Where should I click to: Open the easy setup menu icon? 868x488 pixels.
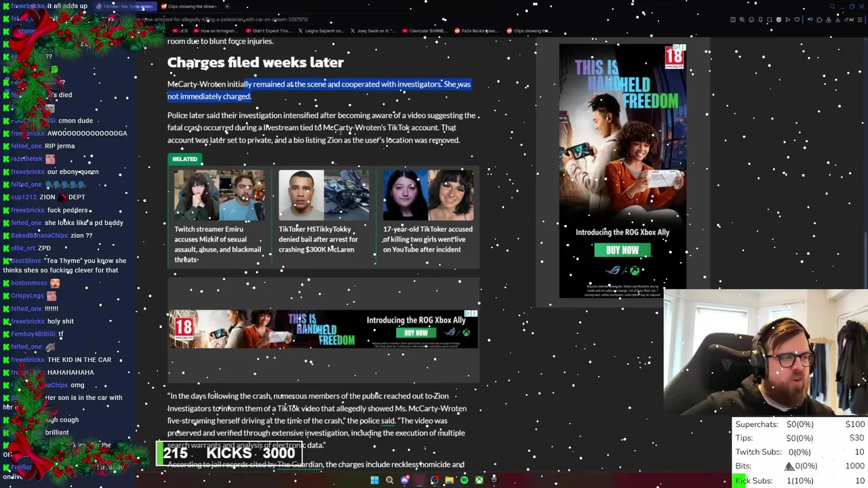point(860,20)
